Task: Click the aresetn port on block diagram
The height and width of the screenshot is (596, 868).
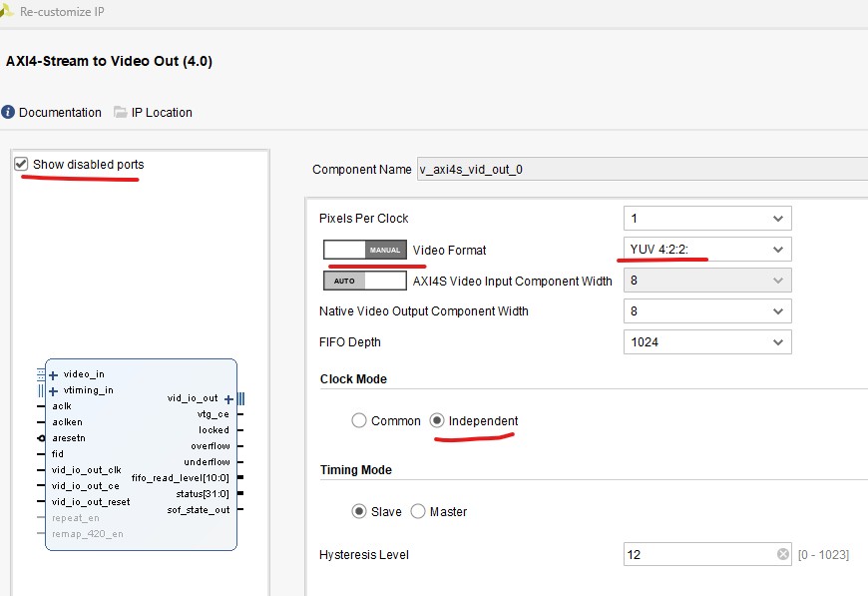Action: coord(68,437)
